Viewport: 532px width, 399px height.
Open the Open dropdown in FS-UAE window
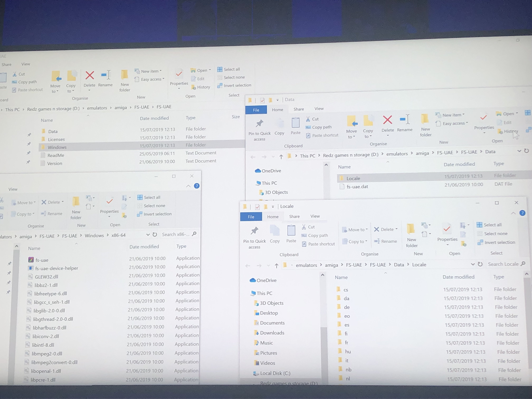click(201, 70)
